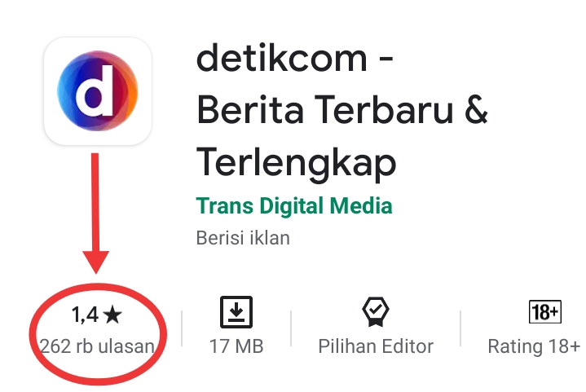Tap the detikcom app icon
Image resolution: width=586 pixels, height=392 pixels.
98,90
